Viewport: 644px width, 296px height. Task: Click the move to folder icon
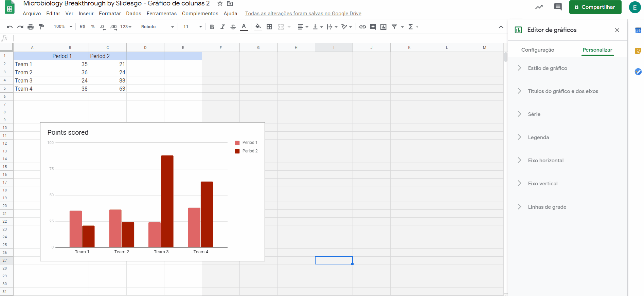click(x=230, y=3)
